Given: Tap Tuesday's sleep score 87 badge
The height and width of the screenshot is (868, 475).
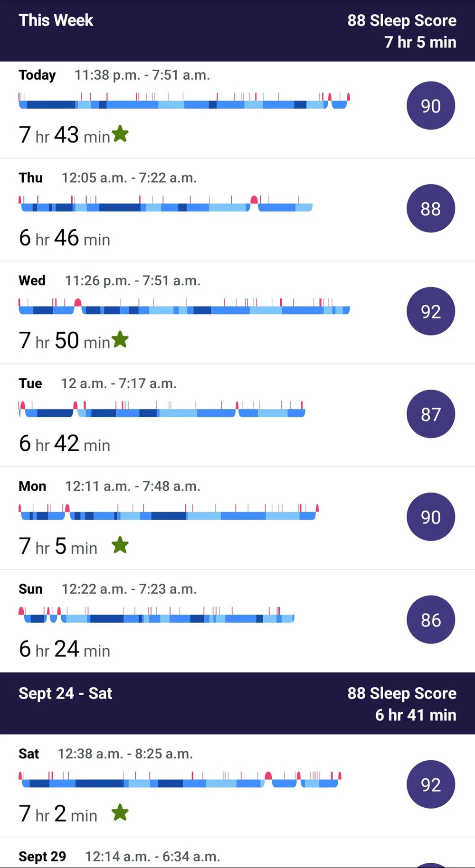Looking at the screenshot, I should [x=430, y=414].
